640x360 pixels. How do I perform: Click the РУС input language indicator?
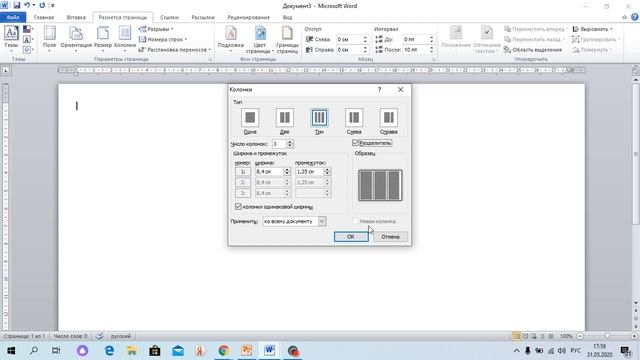[576, 351]
